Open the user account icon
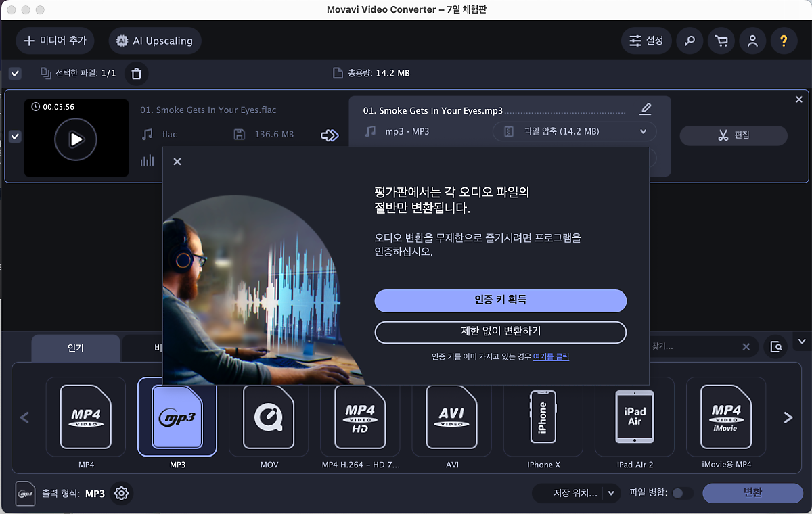Viewport: 812px width, 514px height. [752, 41]
